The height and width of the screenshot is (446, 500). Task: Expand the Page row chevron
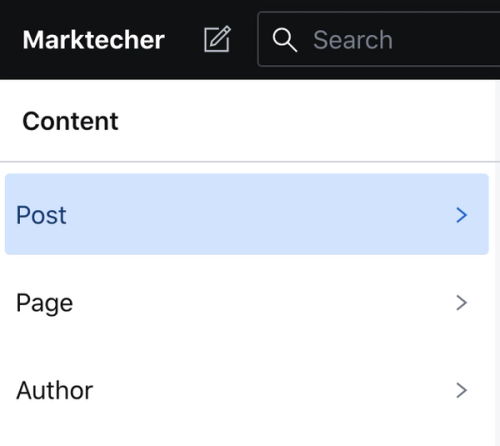(x=462, y=303)
